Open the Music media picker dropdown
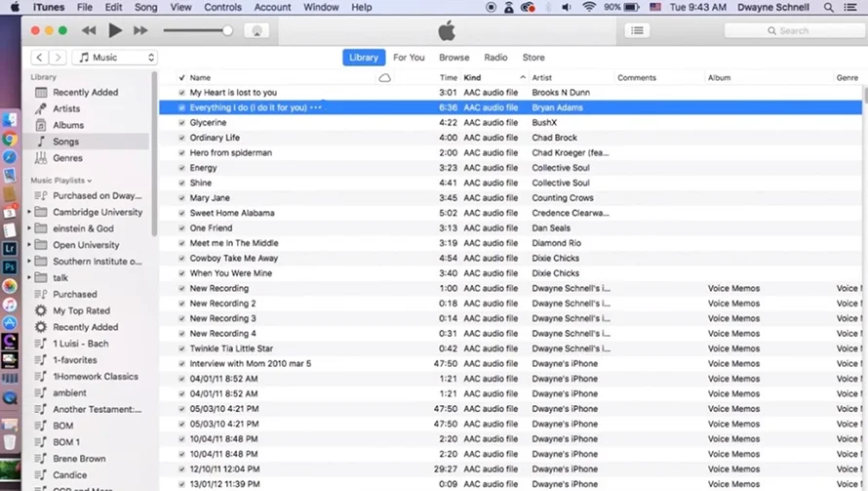This screenshot has height=491, width=868. [x=116, y=57]
